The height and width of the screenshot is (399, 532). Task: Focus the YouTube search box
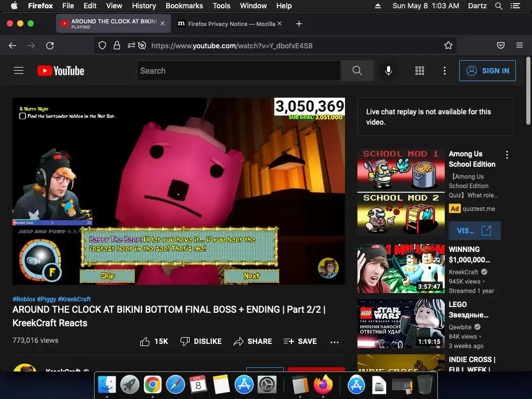[239, 71]
